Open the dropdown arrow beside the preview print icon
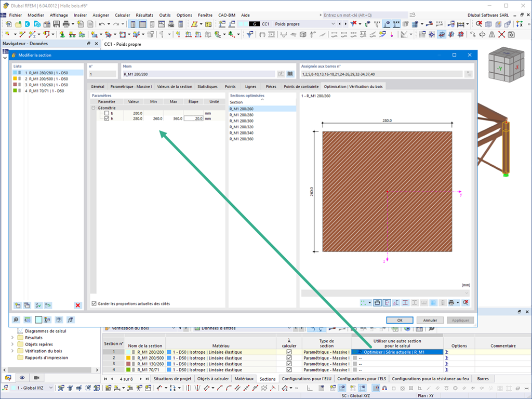The image size is (532, 399). (x=458, y=303)
